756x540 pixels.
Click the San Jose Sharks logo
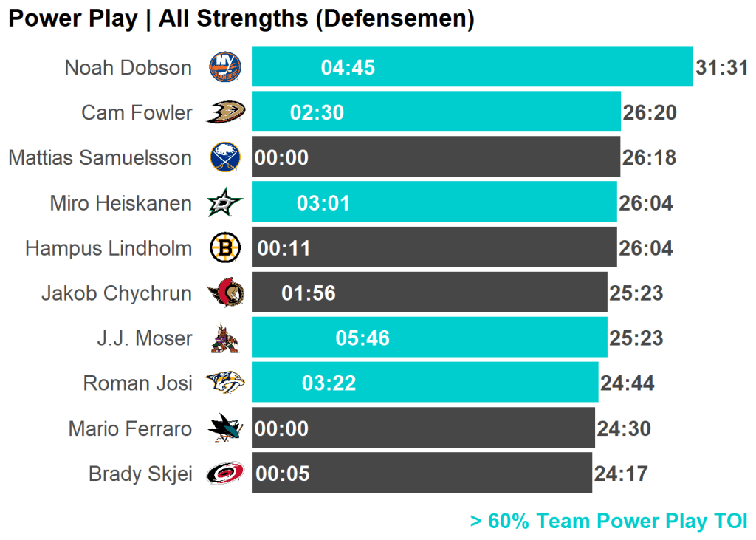tap(225, 428)
